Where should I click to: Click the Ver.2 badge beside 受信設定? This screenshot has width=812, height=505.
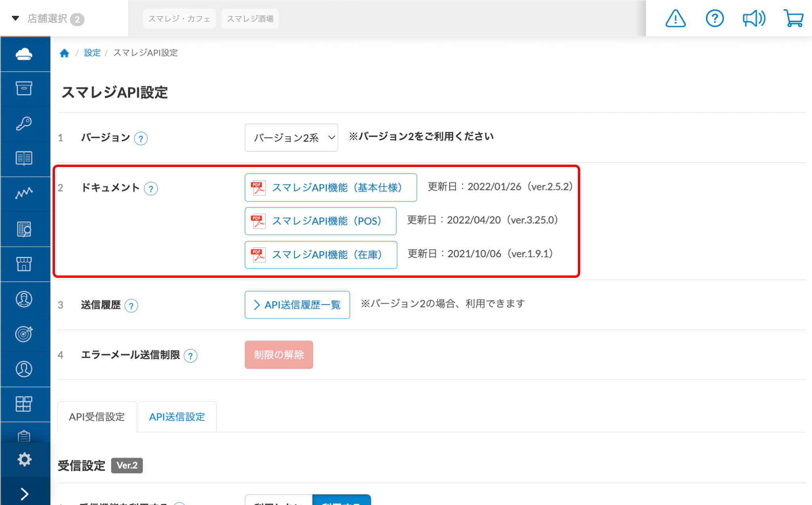click(127, 465)
